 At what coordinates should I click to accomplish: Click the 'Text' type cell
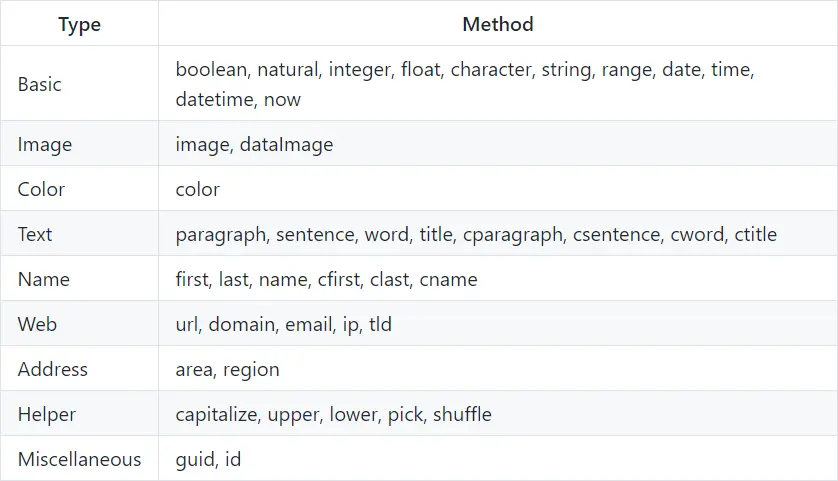[x=35, y=234]
